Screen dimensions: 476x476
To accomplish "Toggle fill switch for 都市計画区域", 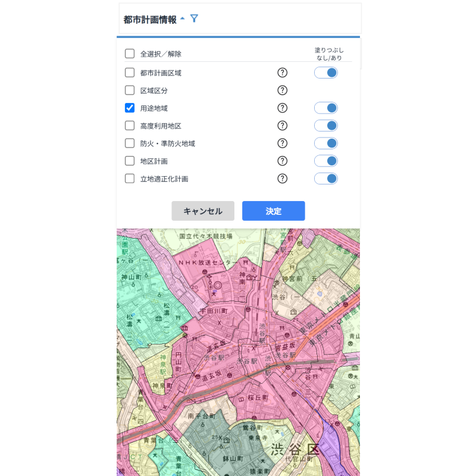I will tap(326, 73).
